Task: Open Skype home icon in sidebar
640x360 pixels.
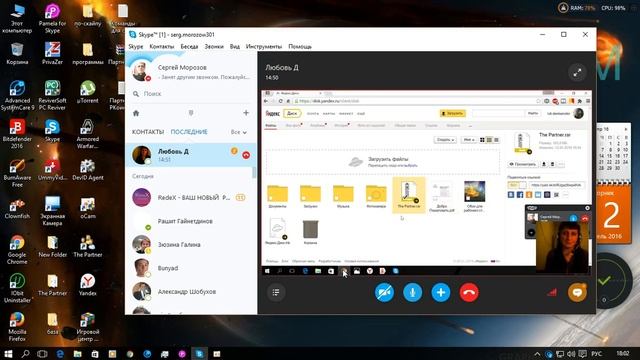Action: [x=136, y=113]
